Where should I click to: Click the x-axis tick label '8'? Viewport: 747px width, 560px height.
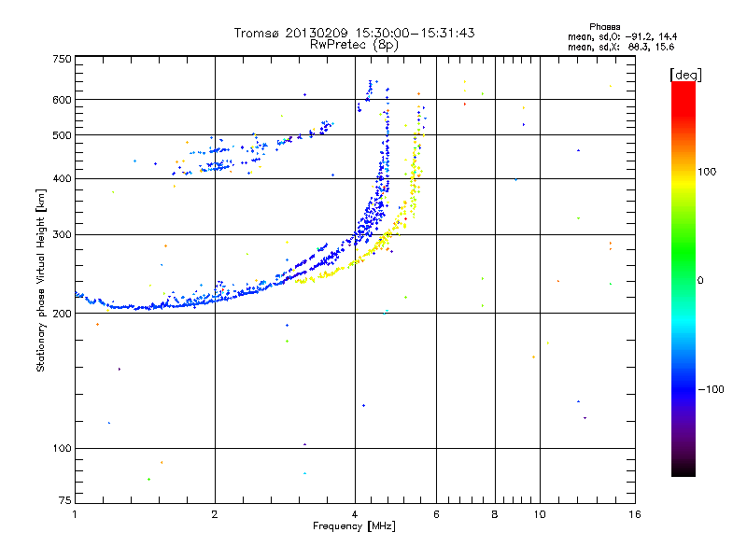tap(495, 514)
